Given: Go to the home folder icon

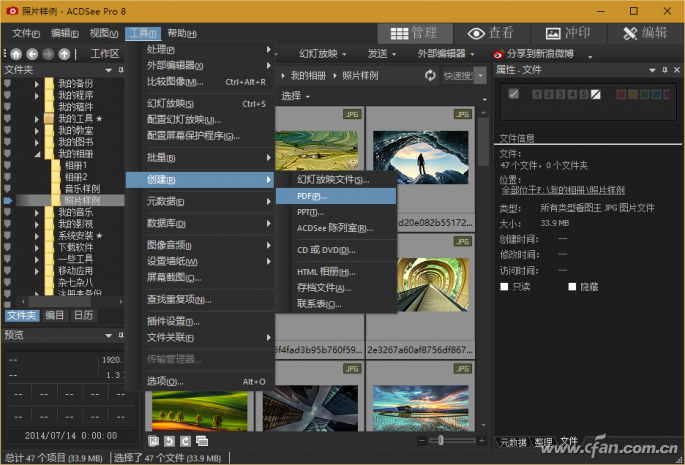Looking at the screenshot, I should [16, 54].
